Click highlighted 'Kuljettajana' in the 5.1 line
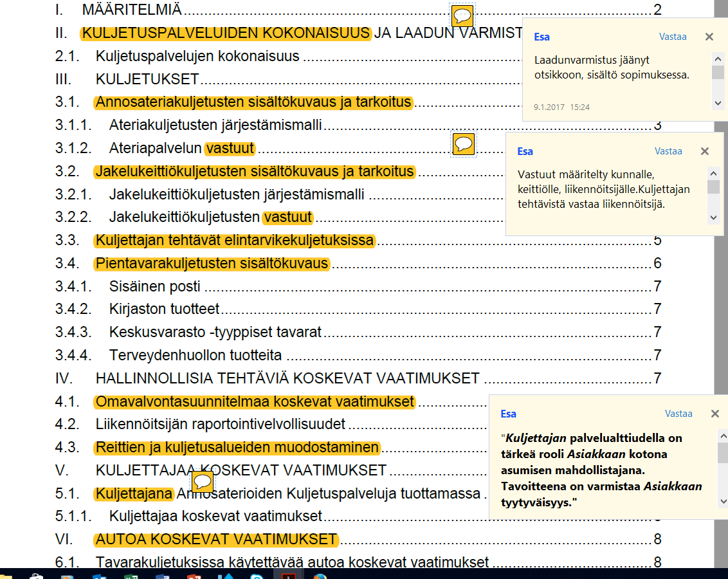Screen dimensions: 728x579 point(134,493)
